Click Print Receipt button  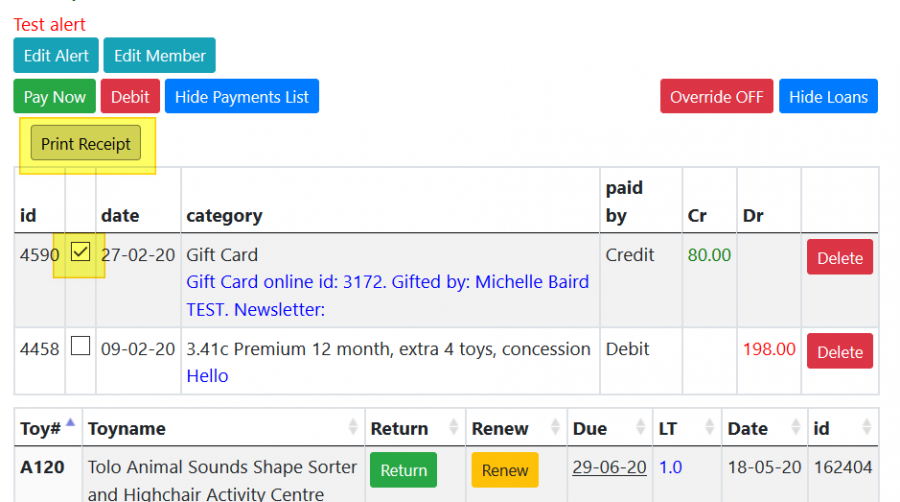tap(86, 144)
